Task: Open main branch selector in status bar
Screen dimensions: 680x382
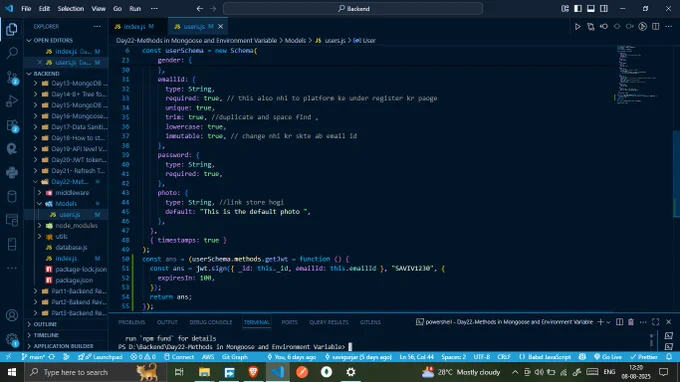Action: point(34,357)
